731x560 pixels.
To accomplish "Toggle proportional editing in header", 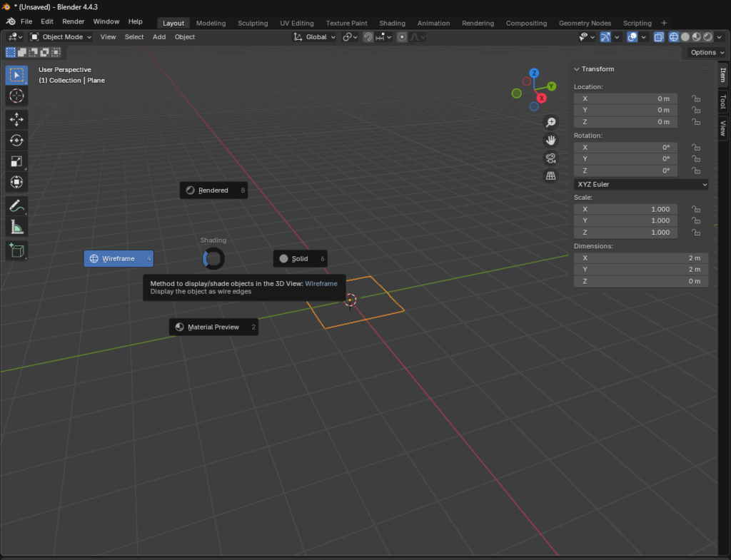I will 402,37.
